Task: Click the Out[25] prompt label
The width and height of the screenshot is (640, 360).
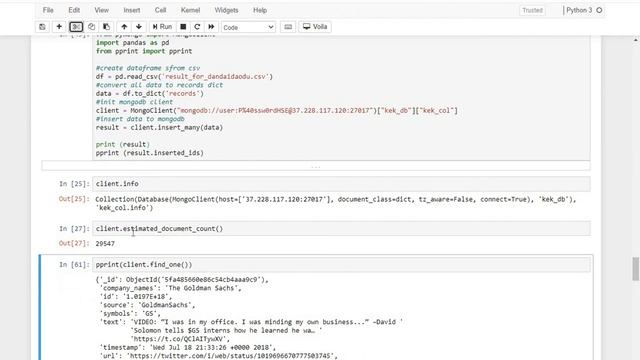Action: 74,199
